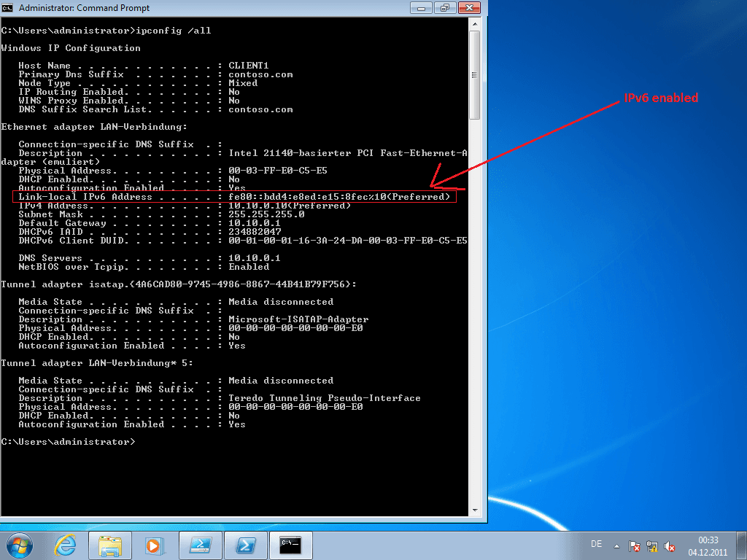Screen dimensions: 747x560
Task: Click the Show Desktop strip beside the clock
Action: 742,545
